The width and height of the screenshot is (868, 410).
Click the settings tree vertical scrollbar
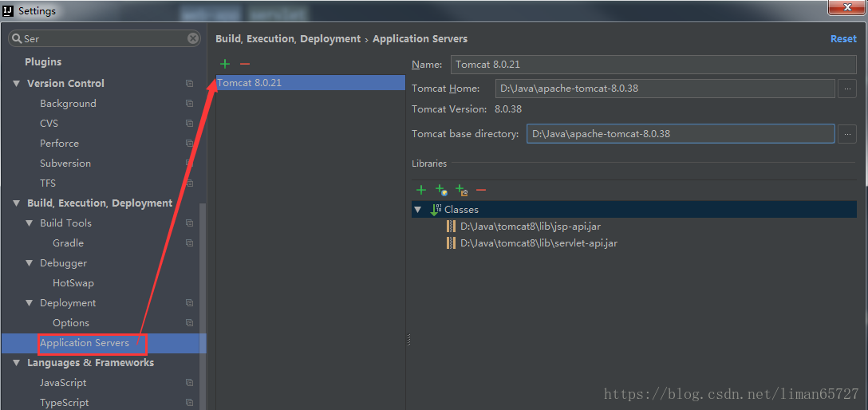(203, 306)
